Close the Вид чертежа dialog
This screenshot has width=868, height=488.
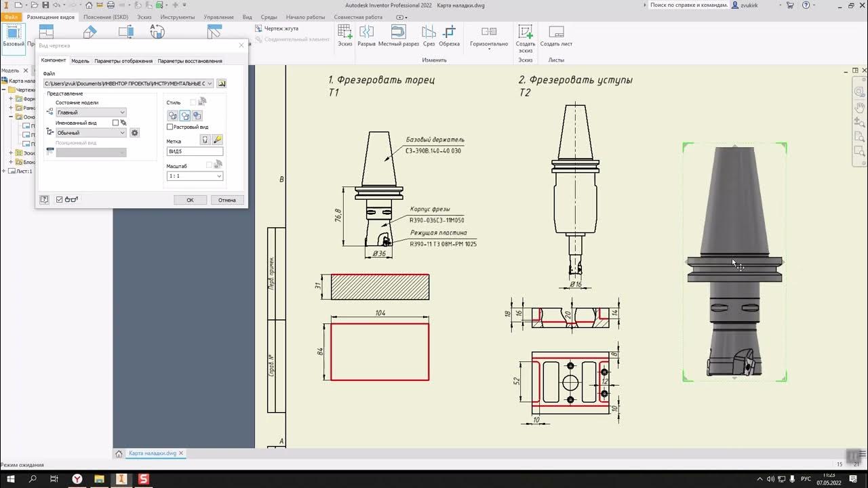click(x=241, y=45)
